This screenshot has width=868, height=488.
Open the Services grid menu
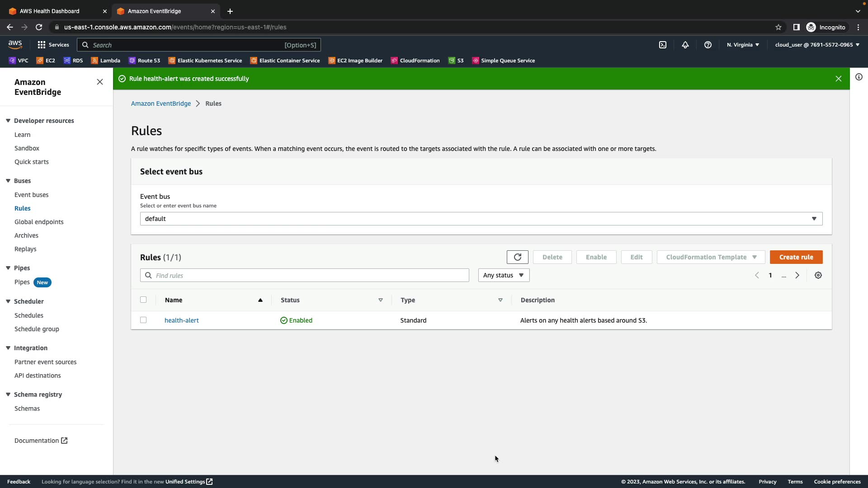[x=53, y=45]
